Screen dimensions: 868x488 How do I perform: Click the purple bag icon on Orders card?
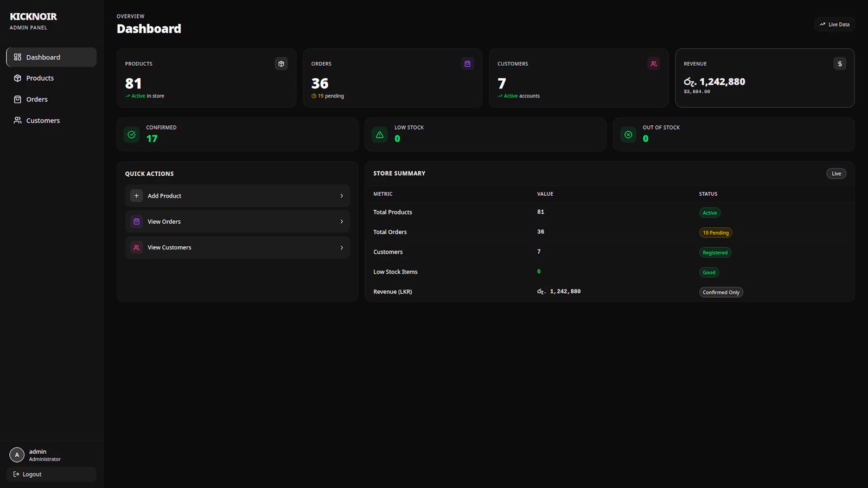[x=467, y=64]
